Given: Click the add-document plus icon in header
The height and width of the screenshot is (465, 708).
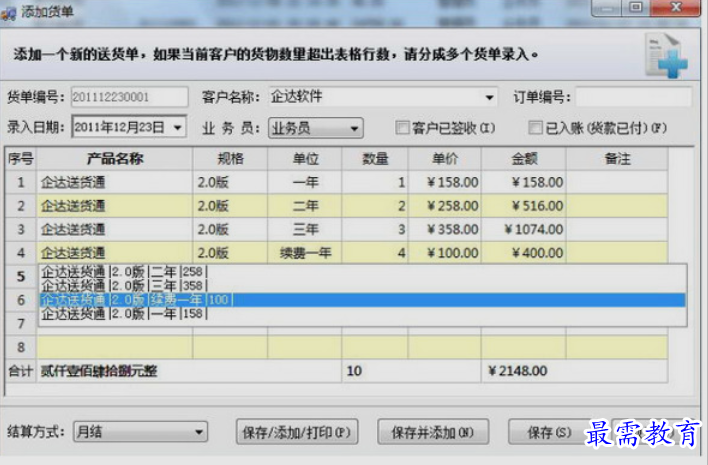Looking at the screenshot, I should click(666, 56).
